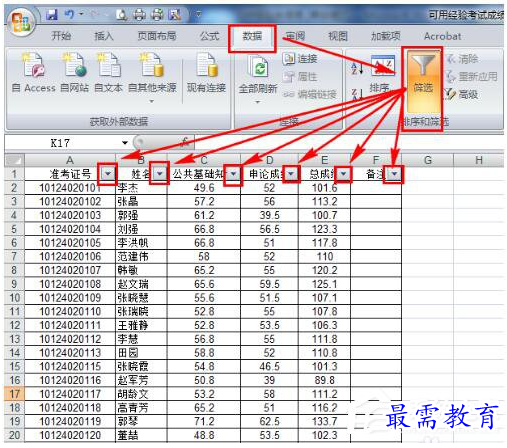Click the essay score cell 62.5
The width and height of the screenshot is (507, 448).
tap(269, 421)
